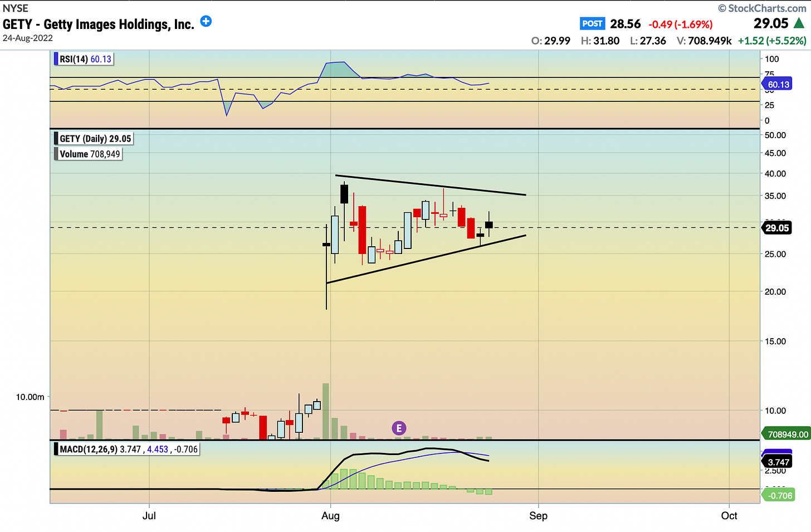Viewport: 811px width, 532px height.
Task: Click the NYSE exchange label
Action: pos(16,8)
